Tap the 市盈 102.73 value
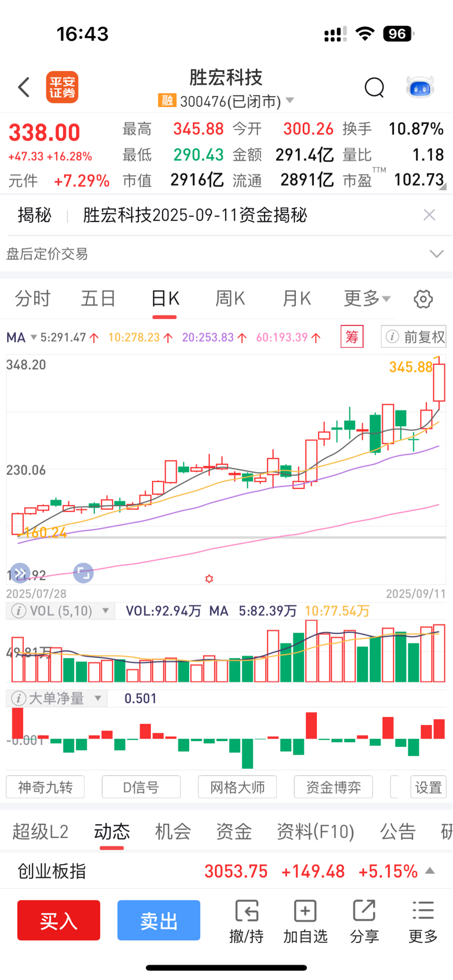Viewport: 453px width, 980px height. pos(419,180)
